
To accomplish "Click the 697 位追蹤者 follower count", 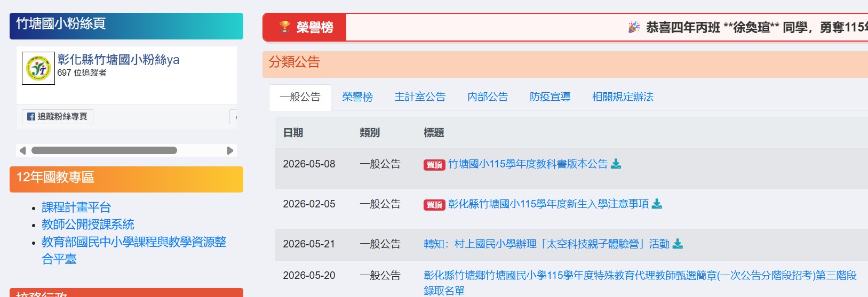I will [x=82, y=73].
